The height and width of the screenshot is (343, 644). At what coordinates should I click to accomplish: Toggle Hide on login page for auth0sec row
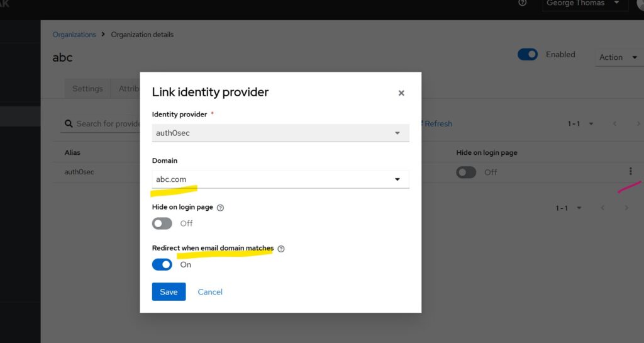[x=466, y=172]
